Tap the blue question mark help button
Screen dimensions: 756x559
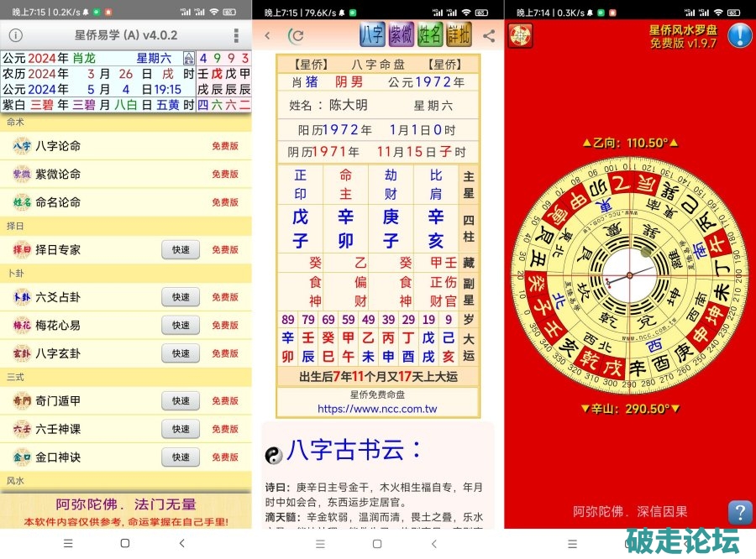click(739, 512)
